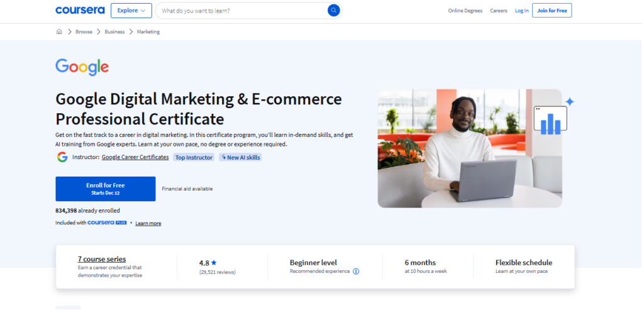
Task: Go to the home breadcrumb icon
Action: tap(59, 31)
